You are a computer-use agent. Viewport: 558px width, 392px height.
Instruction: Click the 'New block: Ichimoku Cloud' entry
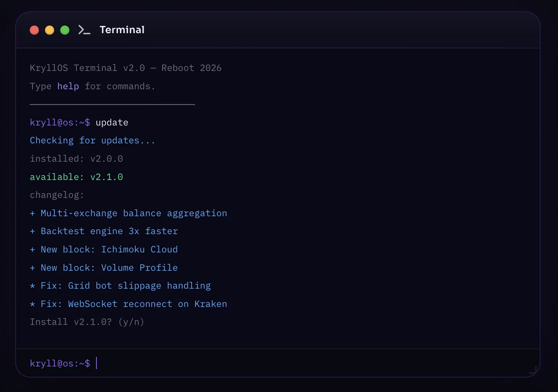click(104, 249)
